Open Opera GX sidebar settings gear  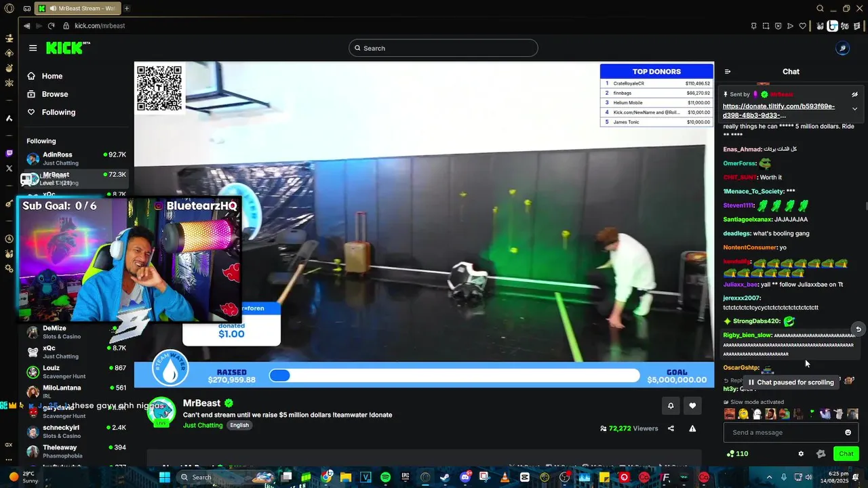(9, 268)
